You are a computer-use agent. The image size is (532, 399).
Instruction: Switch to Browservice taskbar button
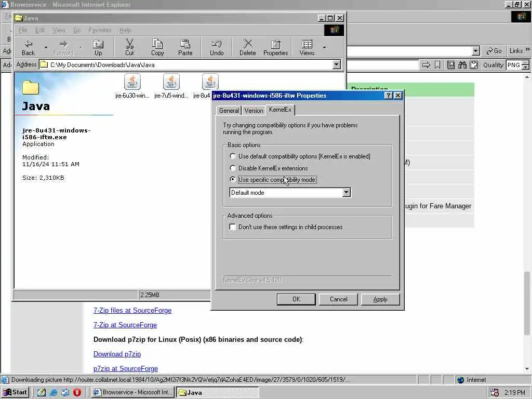tap(133, 392)
